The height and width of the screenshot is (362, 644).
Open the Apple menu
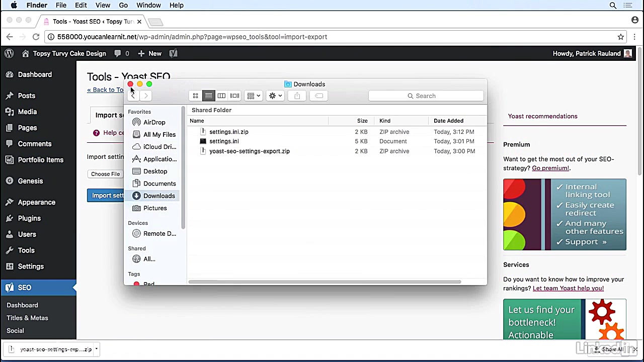click(x=14, y=5)
